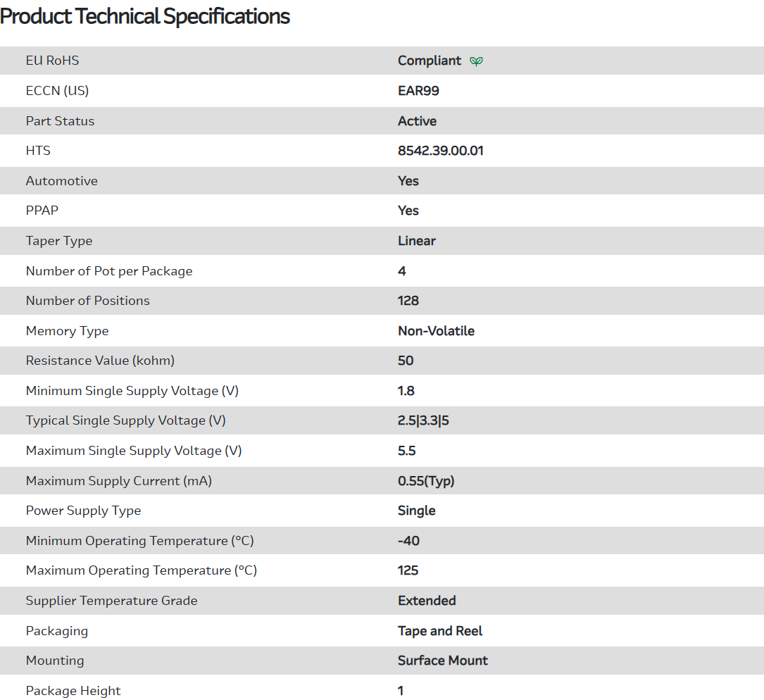Click the HTS code 8542.39.00.01

point(440,151)
